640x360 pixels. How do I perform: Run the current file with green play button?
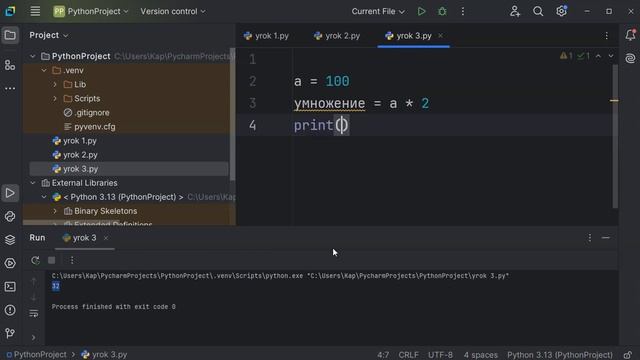(421, 11)
